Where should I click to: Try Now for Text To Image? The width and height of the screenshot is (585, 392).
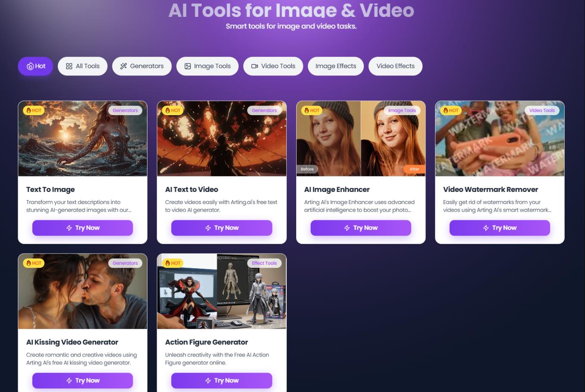tap(82, 228)
